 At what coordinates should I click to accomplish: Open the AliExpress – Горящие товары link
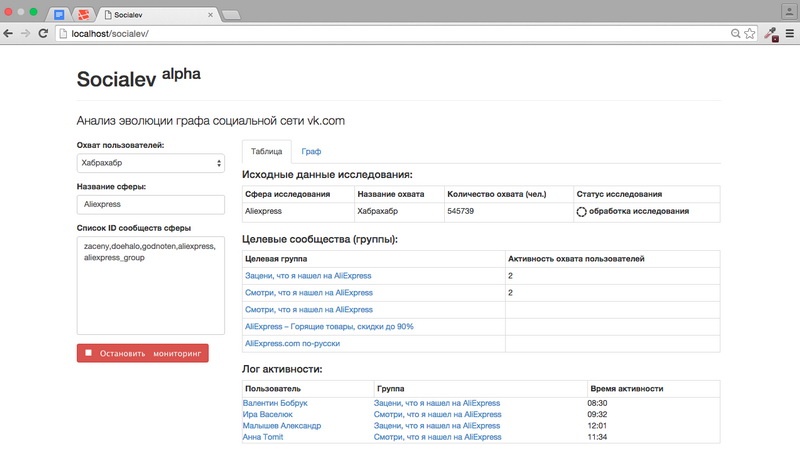tap(329, 326)
